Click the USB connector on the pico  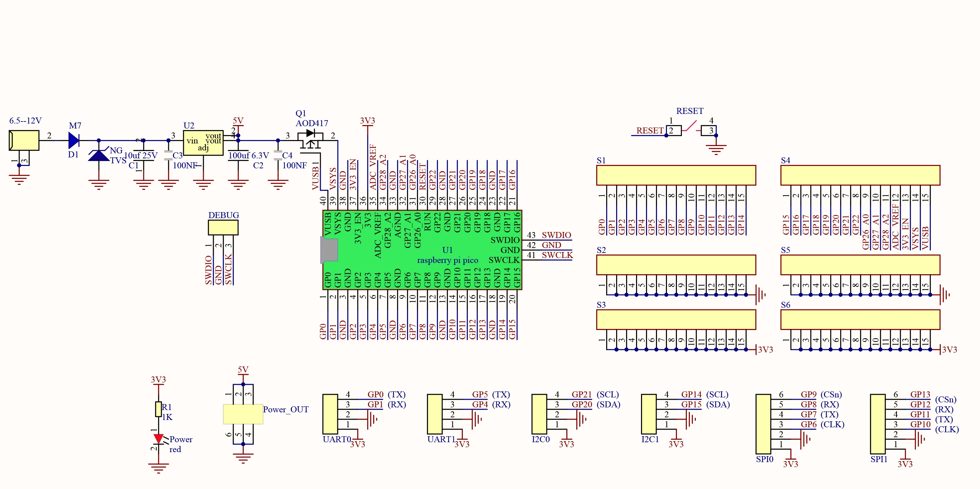tap(329, 250)
